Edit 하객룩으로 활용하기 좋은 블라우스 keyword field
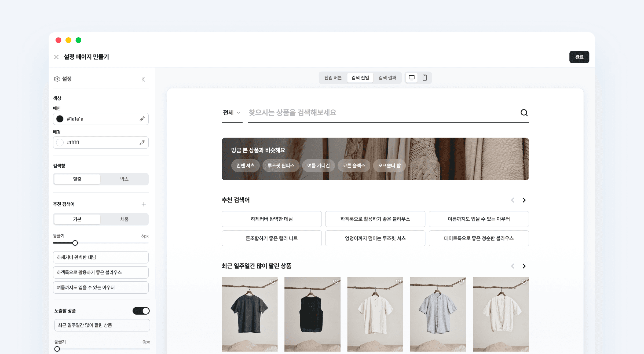The width and height of the screenshot is (644, 354). (101, 272)
